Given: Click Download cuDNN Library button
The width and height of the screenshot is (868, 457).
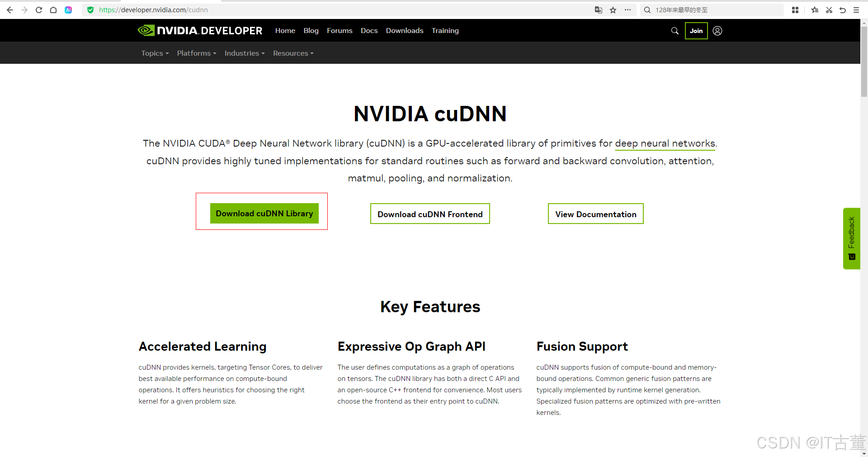Looking at the screenshot, I should pyautogui.click(x=264, y=214).
